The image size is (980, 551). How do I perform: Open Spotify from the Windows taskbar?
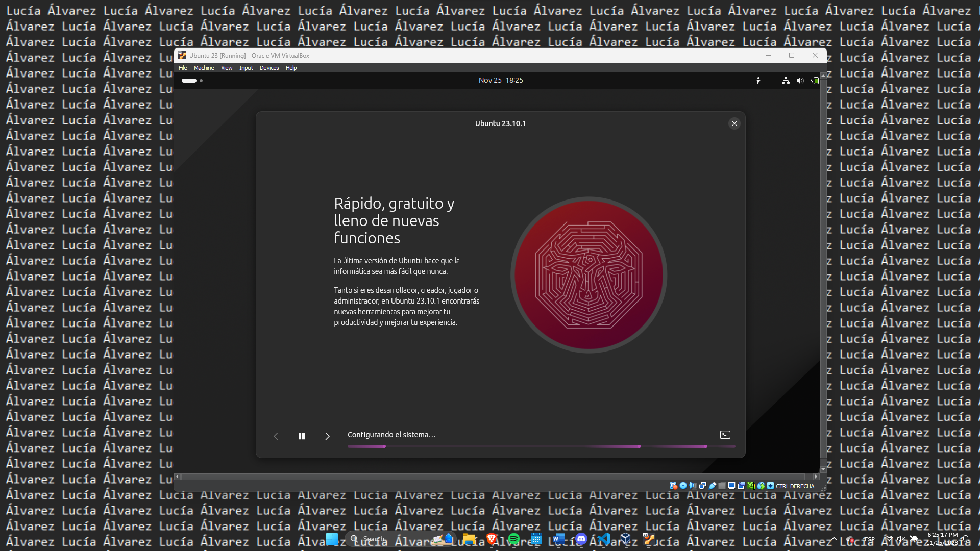coord(513,539)
